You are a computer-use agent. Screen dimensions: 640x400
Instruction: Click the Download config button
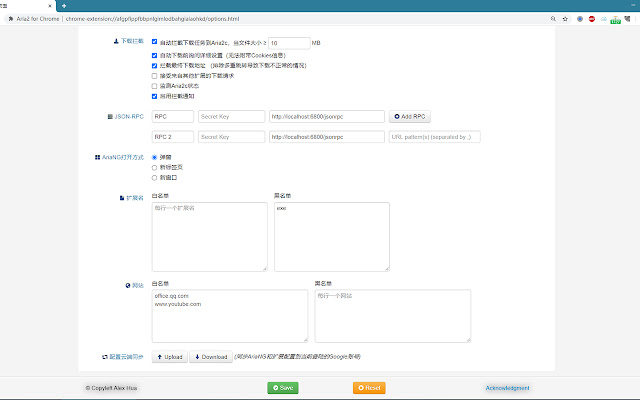point(211,357)
